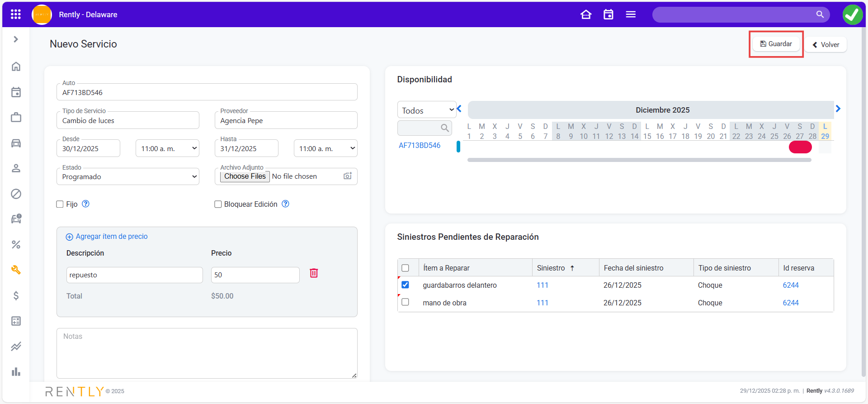Click the help icon next to Fijo
Viewport: 868px width, 404px height.
coord(85,204)
